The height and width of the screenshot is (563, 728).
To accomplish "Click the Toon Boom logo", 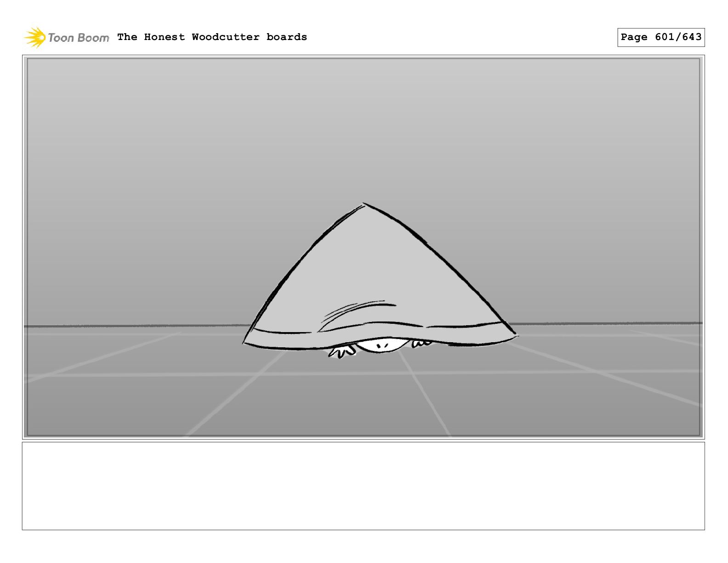I will point(67,37).
